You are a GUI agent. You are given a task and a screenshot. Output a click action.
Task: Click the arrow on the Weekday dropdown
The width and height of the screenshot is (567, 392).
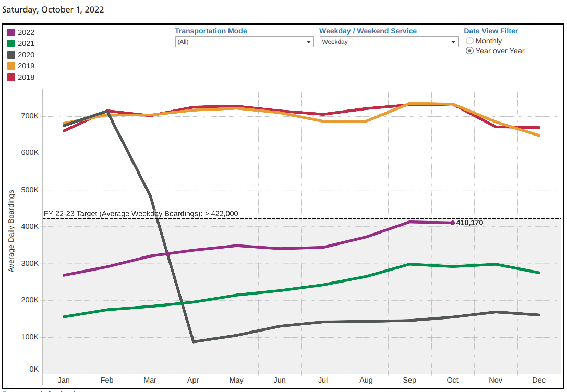[x=453, y=42]
